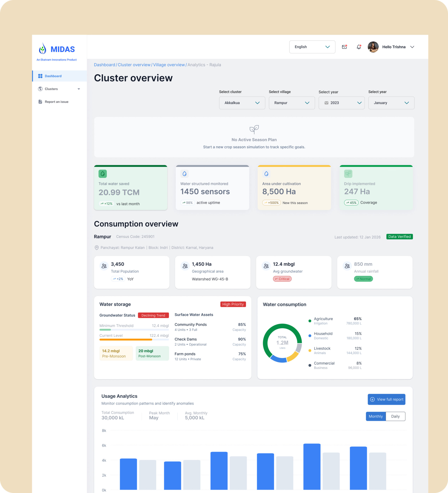Open Report an issue menu item
448x493 pixels.
(x=56, y=102)
